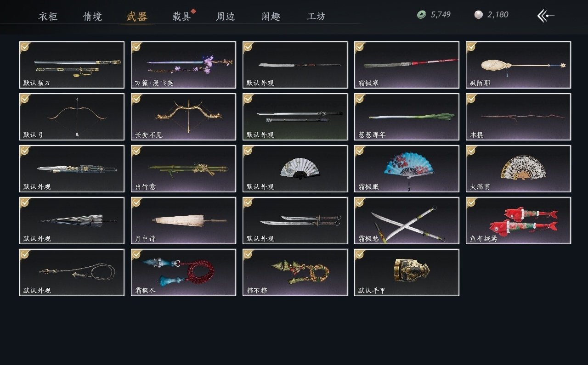Select the 月中诗 umbrella skin
Screen dimensions: 588x365
[183, 220]
